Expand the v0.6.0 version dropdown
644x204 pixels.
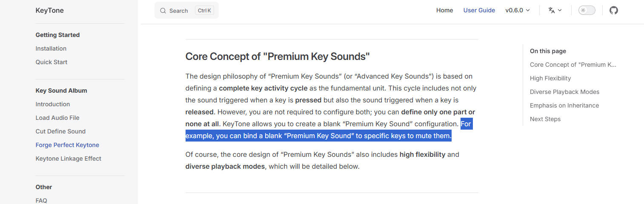[x=517, y=10]
